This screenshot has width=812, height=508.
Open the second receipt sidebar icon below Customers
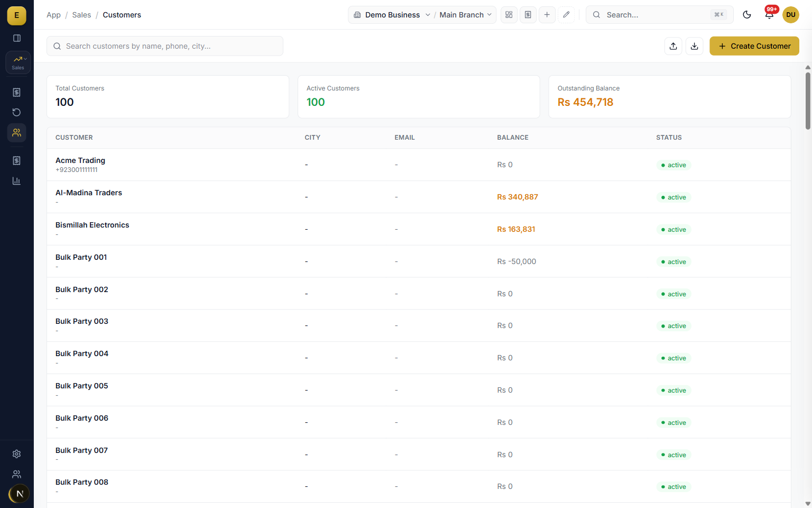point(17,160)
